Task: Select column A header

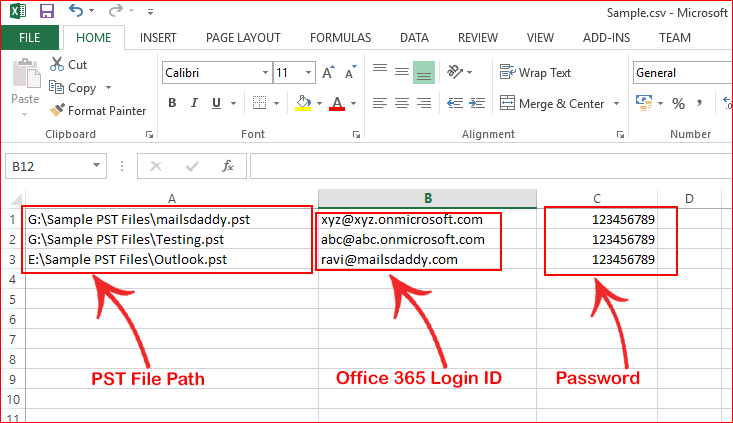Action: point(172,199)
